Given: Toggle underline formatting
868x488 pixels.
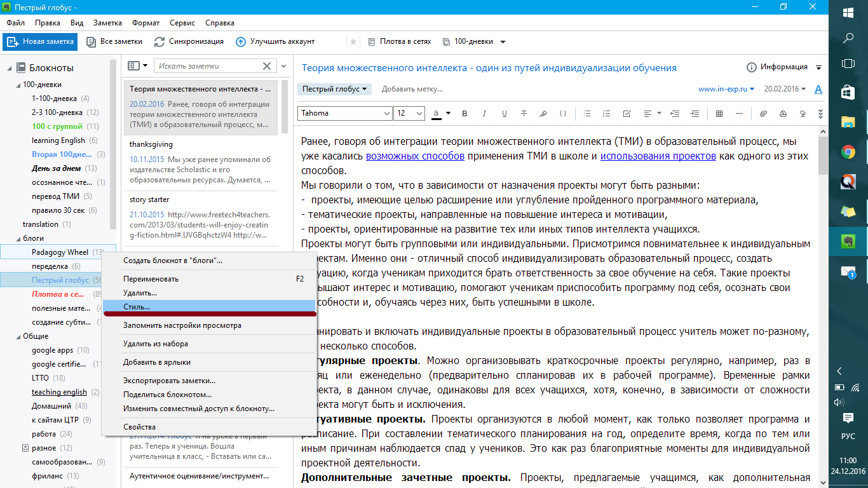Looking at the screenshot, I should (505, 114).
